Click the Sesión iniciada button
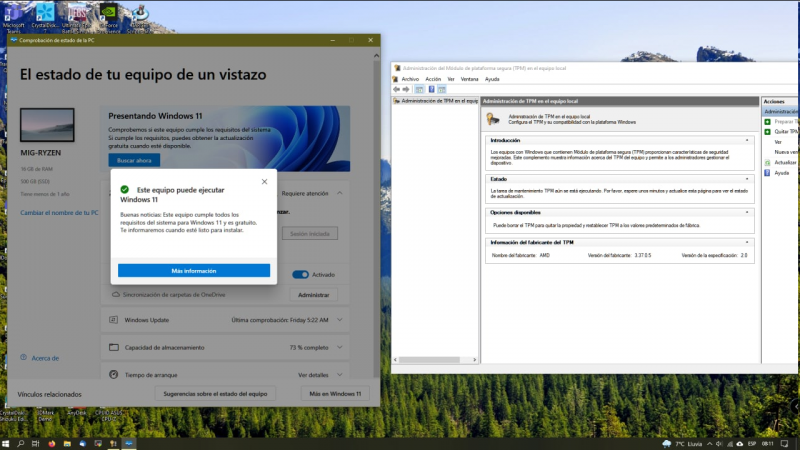The height and width of the screenshot is (450, 800). point(310,234)
